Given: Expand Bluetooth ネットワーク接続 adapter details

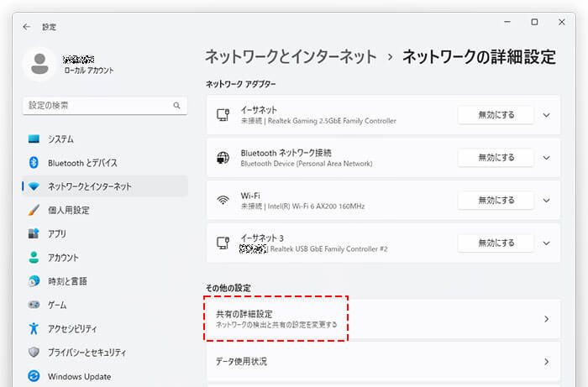Looking at the screenshot, I should point(546,158).
